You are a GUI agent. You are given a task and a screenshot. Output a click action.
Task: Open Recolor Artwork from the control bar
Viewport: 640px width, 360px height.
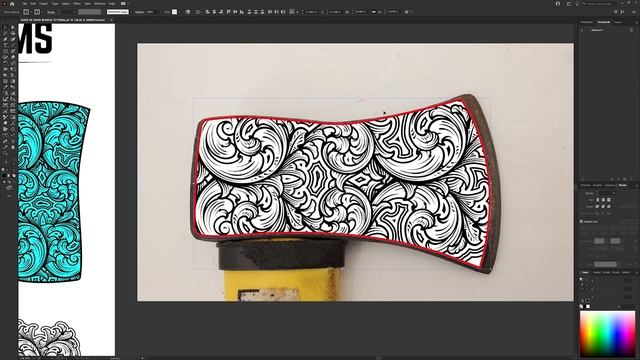(188, 12)
